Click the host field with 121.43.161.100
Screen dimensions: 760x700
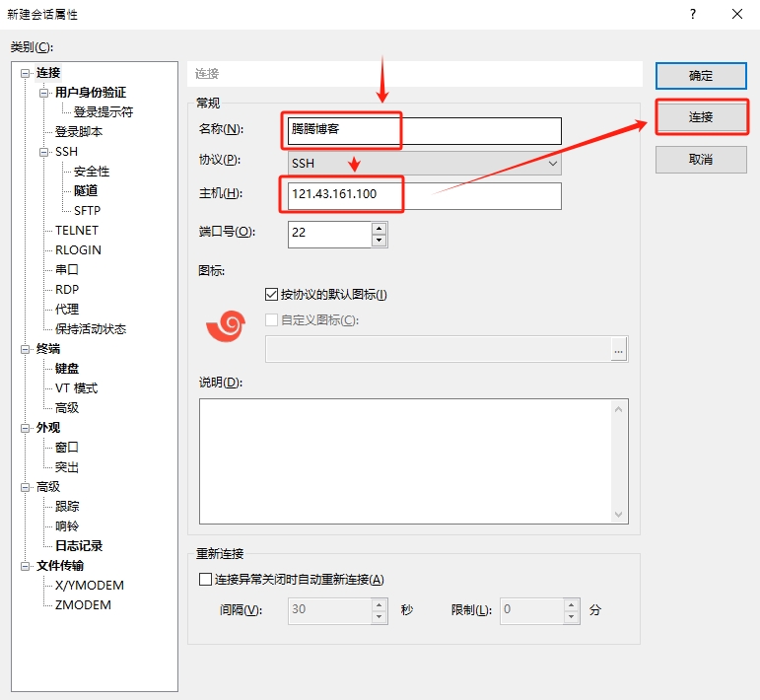[424, 195]
